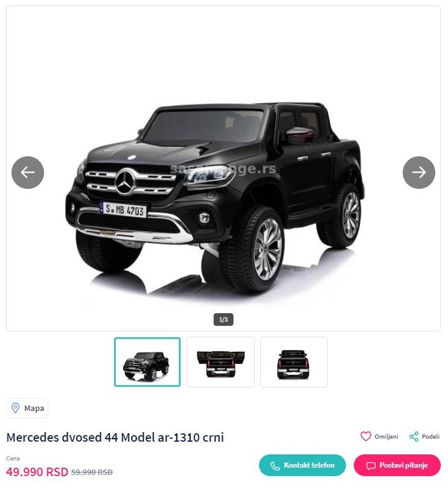Click the map pin icon
The width and height of the screenshot is (448, 490).
[15, 408]
